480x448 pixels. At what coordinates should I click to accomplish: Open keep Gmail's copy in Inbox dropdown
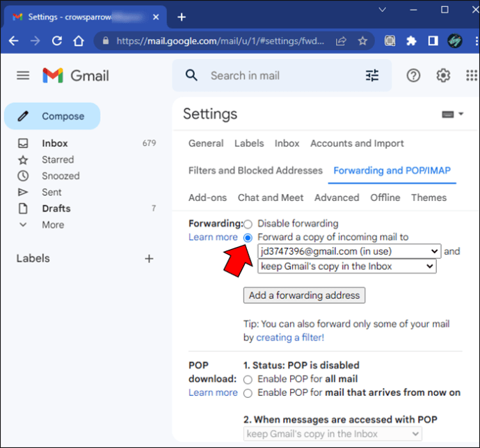coord(346,266)
